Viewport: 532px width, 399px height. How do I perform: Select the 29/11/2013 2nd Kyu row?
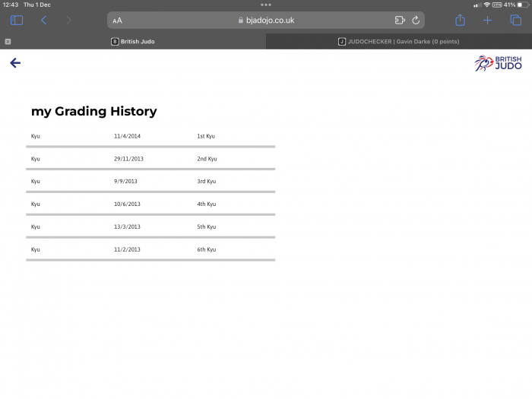click(x=150, y=159)
